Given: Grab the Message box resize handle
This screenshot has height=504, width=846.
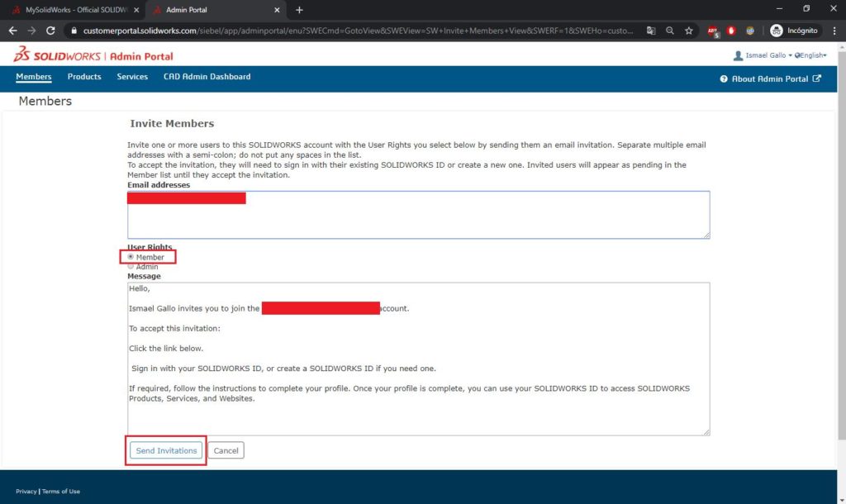Looking at the screenshot, I should tap(706, 431).
